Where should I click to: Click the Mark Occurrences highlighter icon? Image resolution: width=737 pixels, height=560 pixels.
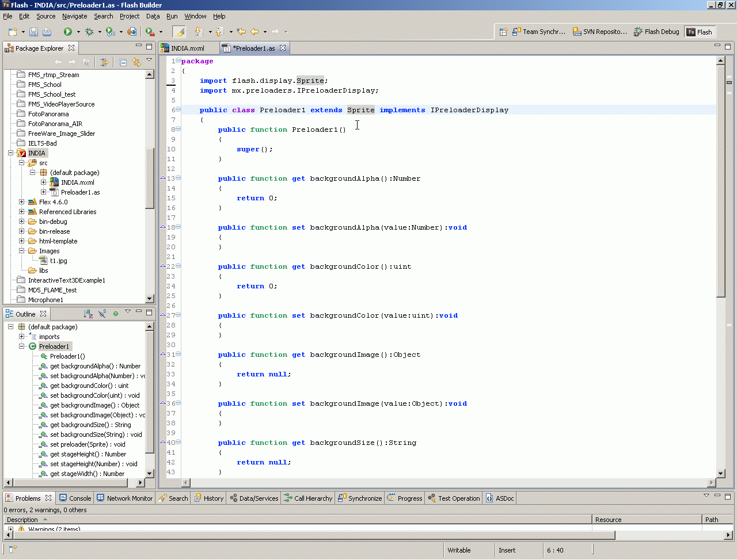coord(179,32)
